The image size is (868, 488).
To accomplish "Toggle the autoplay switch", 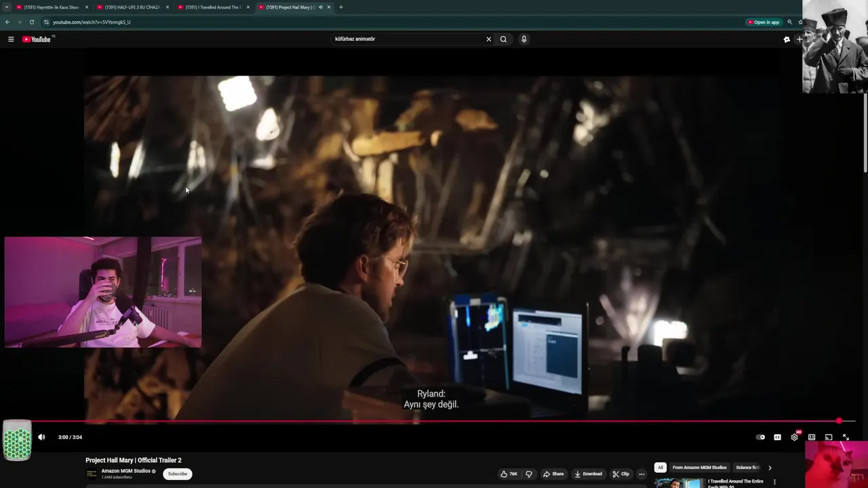I will [x=760, y=437].
